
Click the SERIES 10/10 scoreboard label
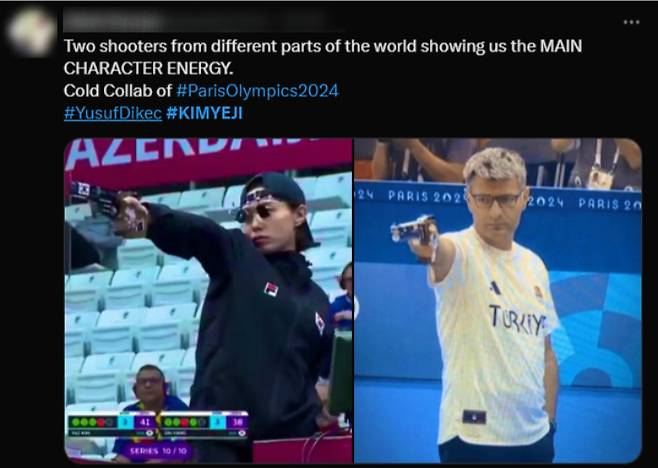click(158, 451)
